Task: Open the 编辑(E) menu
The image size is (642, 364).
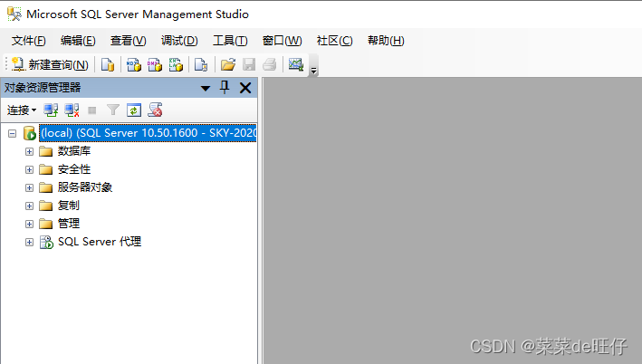Action: click(x=78, y=41)
